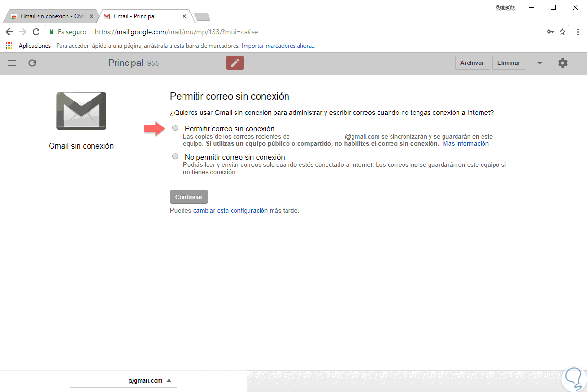587x392 pixels.
Task: Close the Gmail - Principal tab
Action: point(184,16)
